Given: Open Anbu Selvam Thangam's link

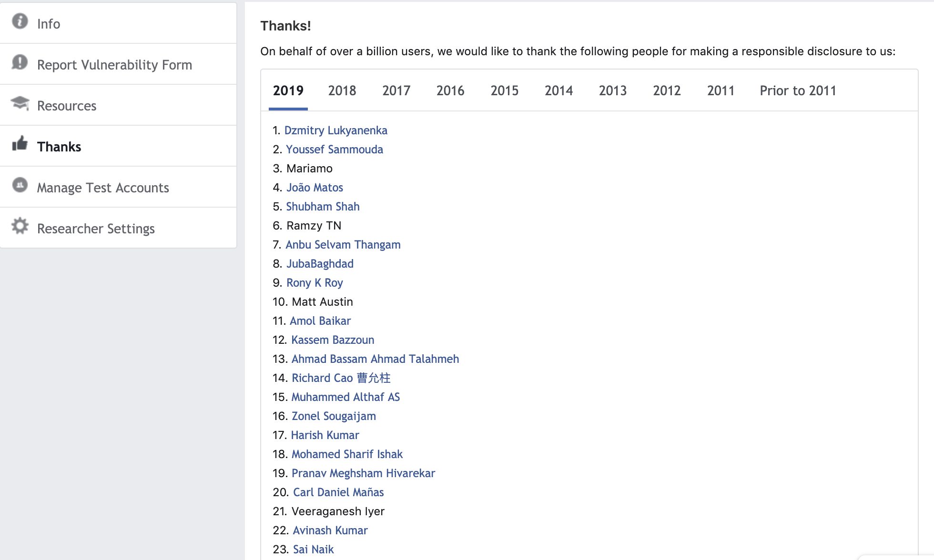Looking at the screenshot, I should pos(343,245).
